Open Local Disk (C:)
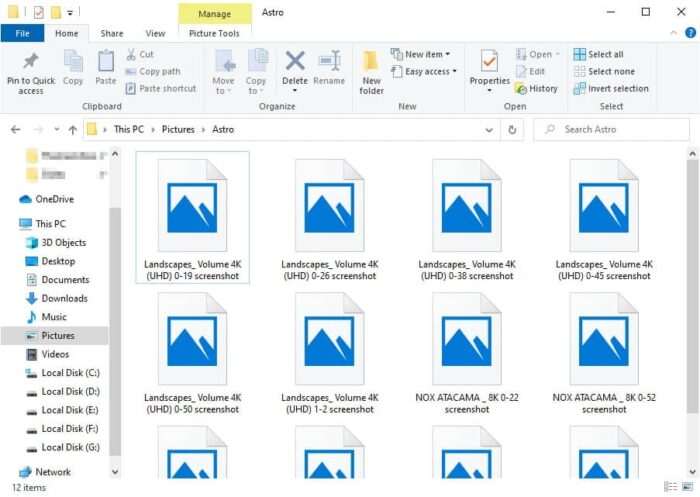700x497 pixels. 62,373
